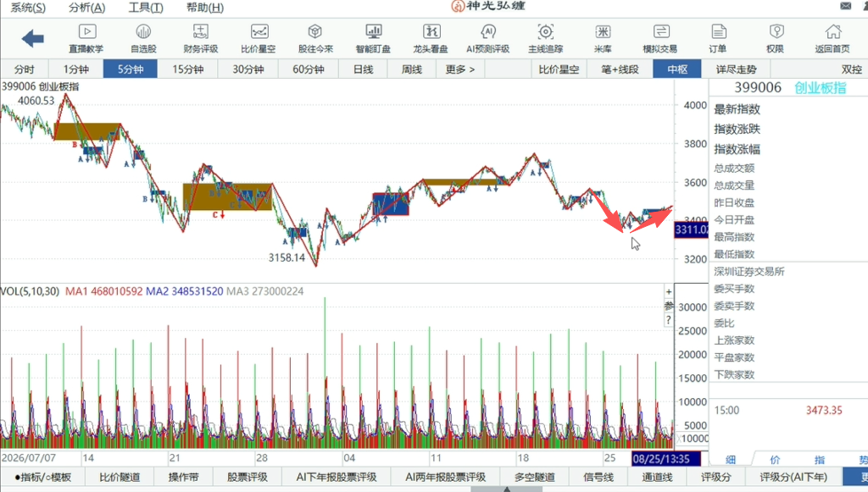Screen dimensions: 868x492
Task: Open 股往今来 icon
Action: tap(315, 39)
